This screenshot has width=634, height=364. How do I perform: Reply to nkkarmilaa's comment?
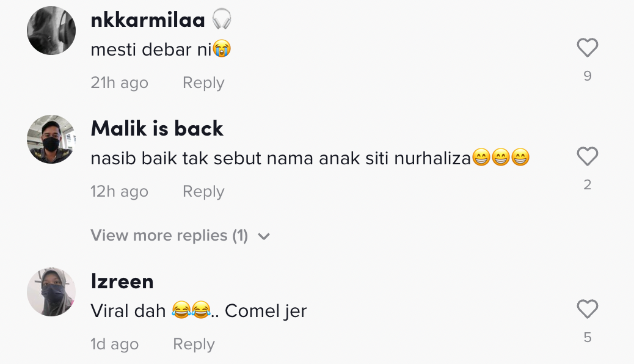point(203,82)
